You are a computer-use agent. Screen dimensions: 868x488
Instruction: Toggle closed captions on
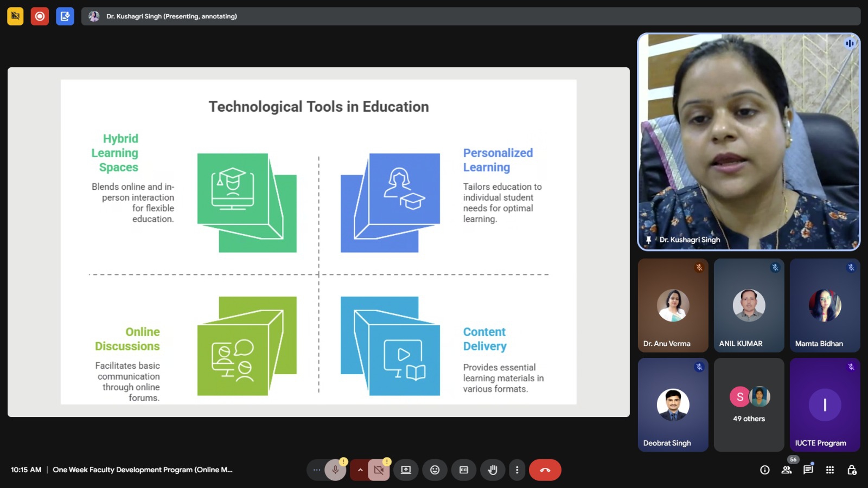[463, 470]
